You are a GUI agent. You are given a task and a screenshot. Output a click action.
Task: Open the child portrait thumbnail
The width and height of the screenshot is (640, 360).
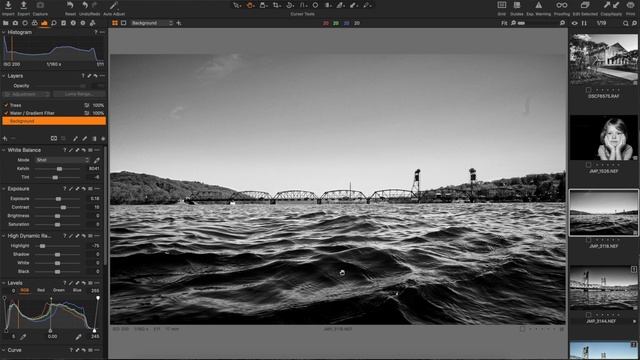[603, 138]
